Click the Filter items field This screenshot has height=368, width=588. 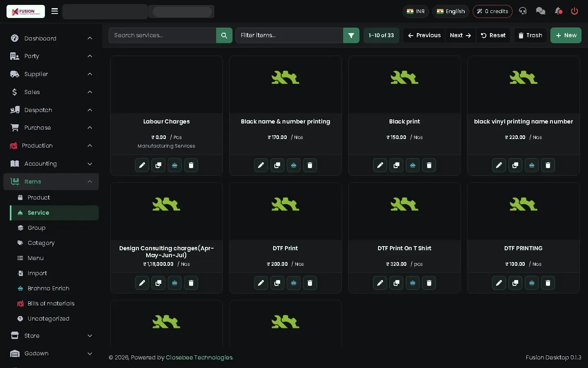[x=290, y=36]
